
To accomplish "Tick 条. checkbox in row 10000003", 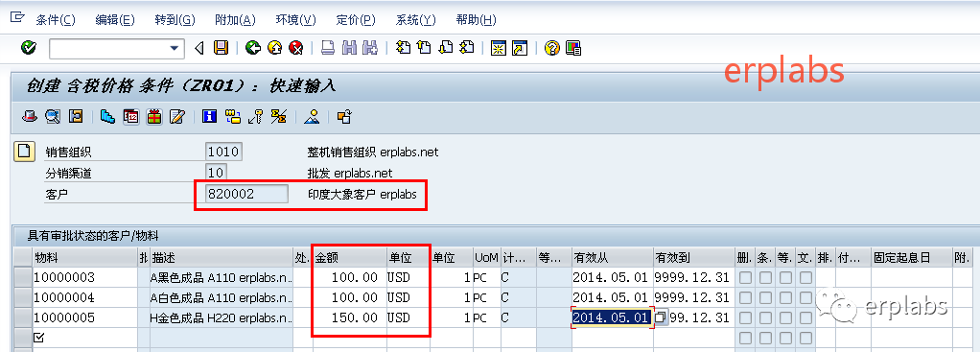I will pos(765,277).
